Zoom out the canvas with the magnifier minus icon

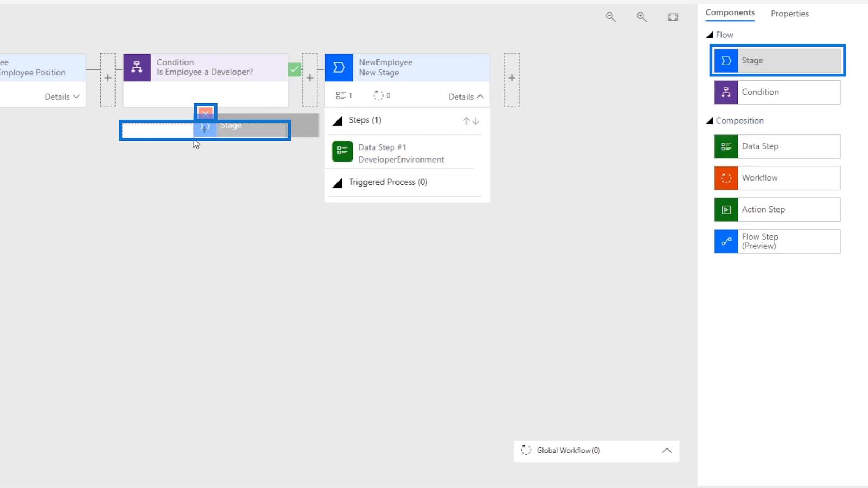point(610,17)
